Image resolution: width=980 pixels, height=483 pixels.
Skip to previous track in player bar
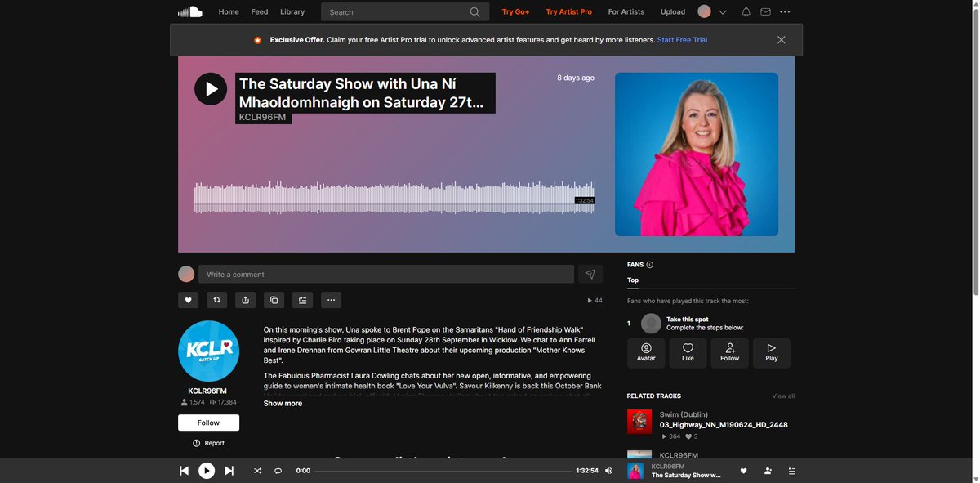184,471
